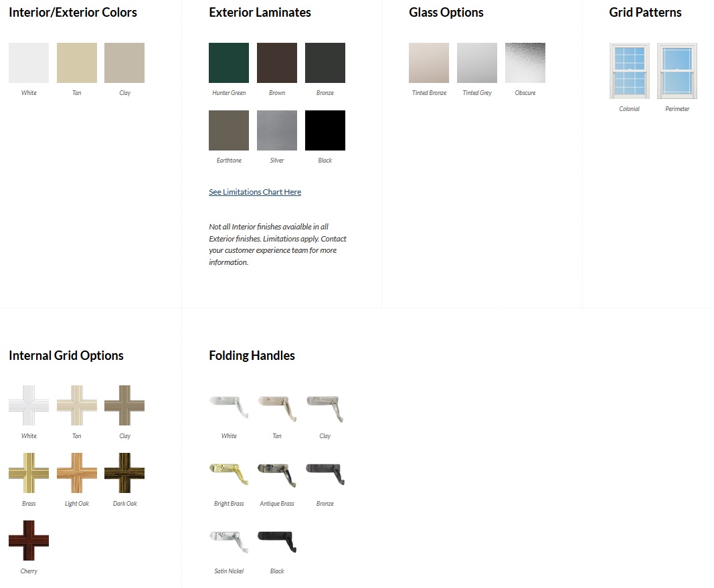714x588 pixels.
Task: Choose the Perimeter grid pattern window
Action: [677, 71]
